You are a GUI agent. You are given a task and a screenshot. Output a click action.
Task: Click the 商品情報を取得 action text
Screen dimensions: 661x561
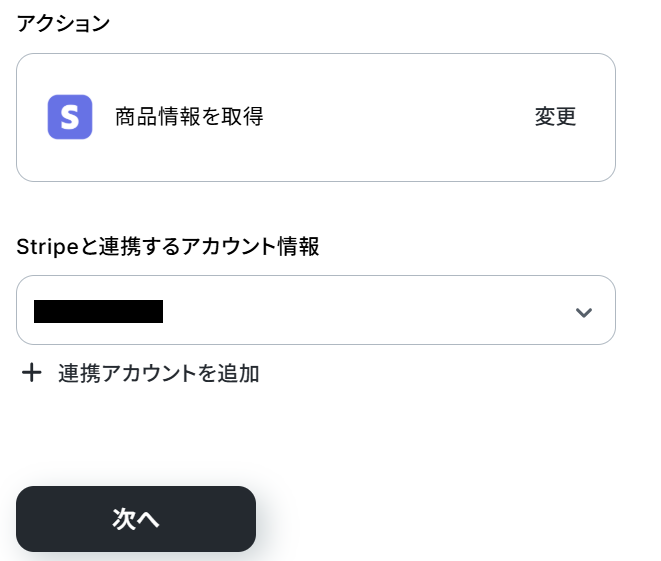(189, 117)
